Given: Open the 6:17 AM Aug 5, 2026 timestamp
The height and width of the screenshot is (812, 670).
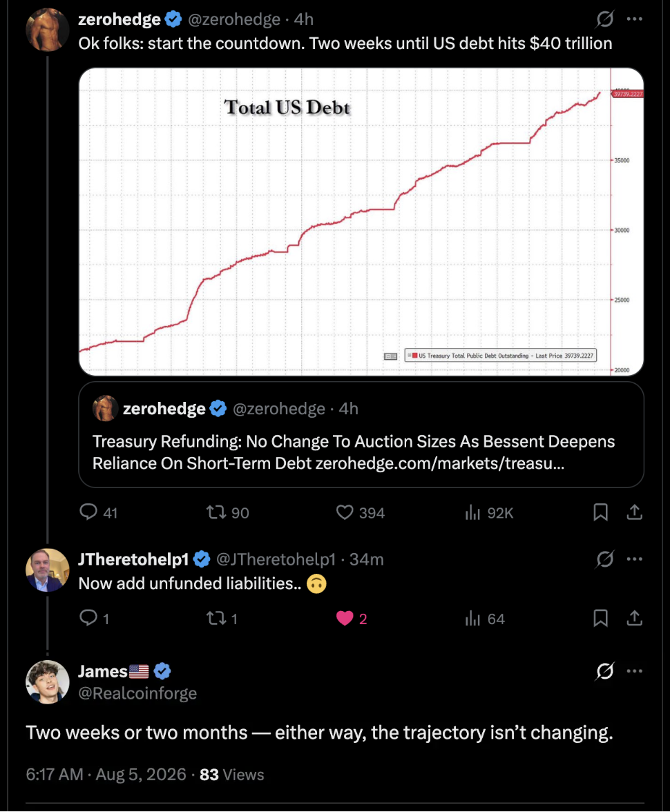Looking at the screenshot, I should pyautogui.click(x=106, y=775).
